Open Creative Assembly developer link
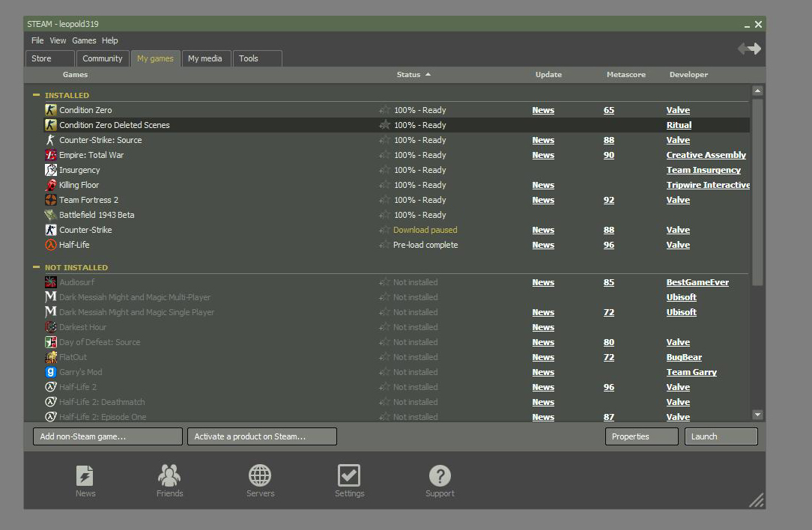The width and height of the screenshot is (812, 530). [x=706, y=155]
